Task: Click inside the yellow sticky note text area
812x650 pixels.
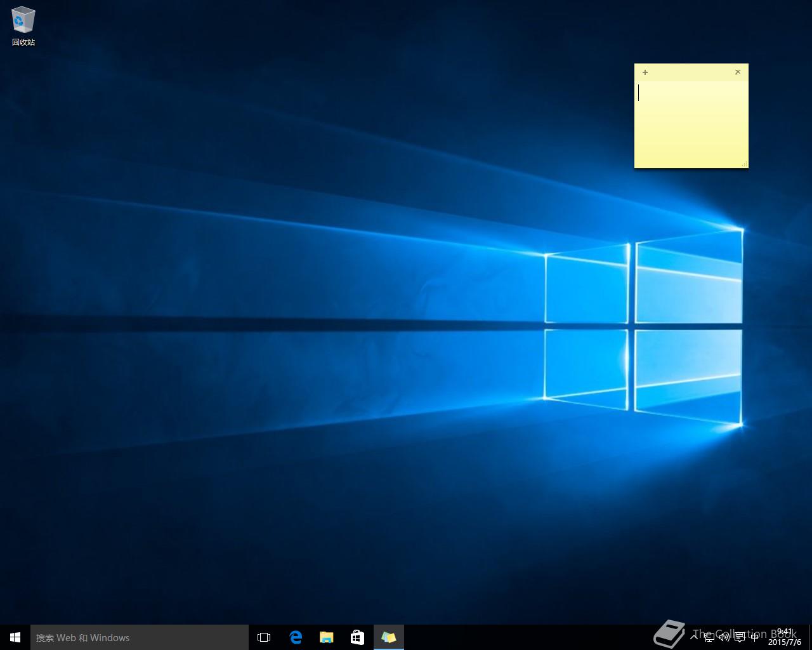Action: 691,124
